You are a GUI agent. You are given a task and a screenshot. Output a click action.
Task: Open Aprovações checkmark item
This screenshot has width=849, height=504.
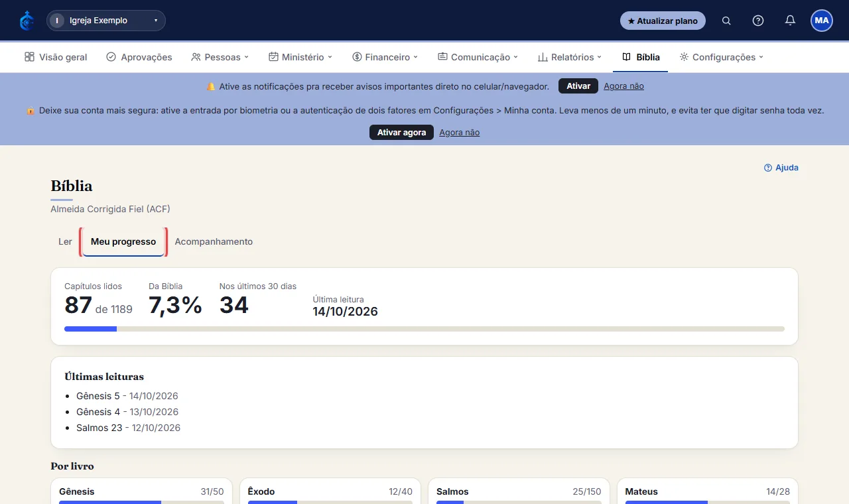(x=139, y=57)
